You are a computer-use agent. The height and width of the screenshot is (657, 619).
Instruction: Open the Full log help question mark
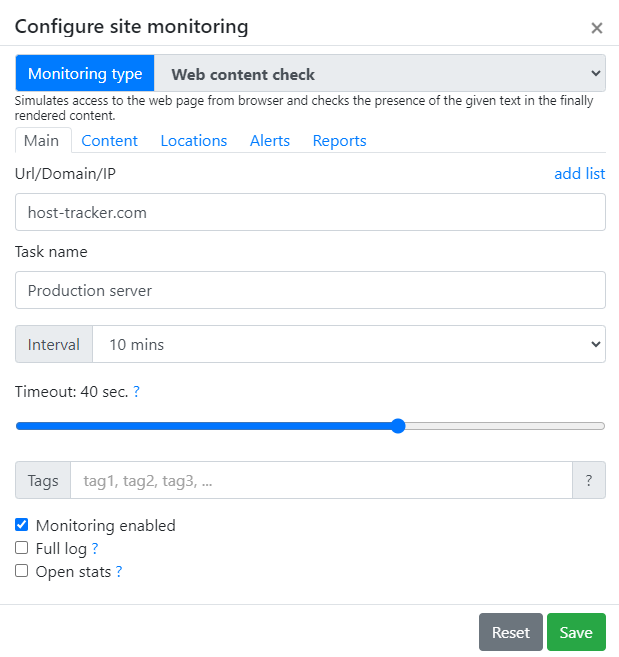click(x=95, y=548)
